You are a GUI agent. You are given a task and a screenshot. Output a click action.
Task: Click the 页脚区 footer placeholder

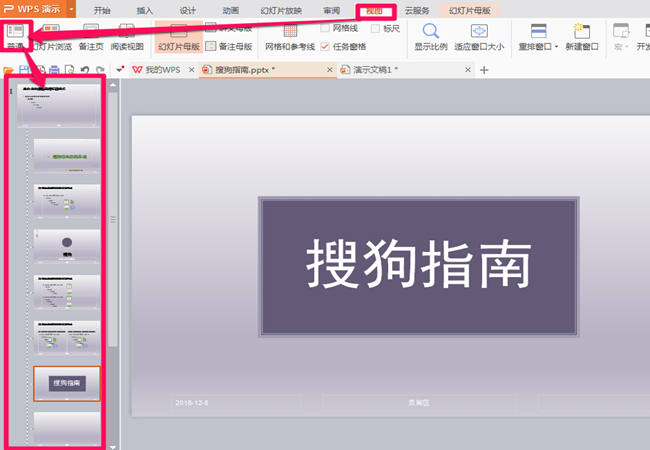coord(419,403)
